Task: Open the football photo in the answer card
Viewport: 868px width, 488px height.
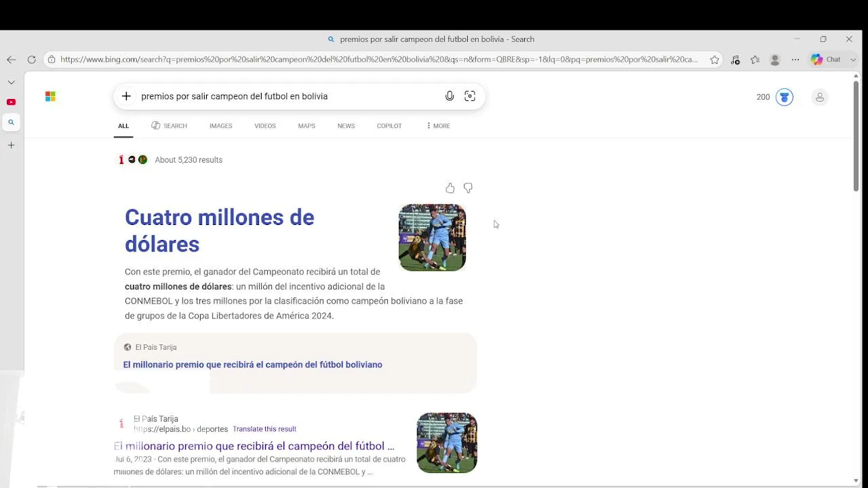Action: pyautogui.click(x=432, y=238)
